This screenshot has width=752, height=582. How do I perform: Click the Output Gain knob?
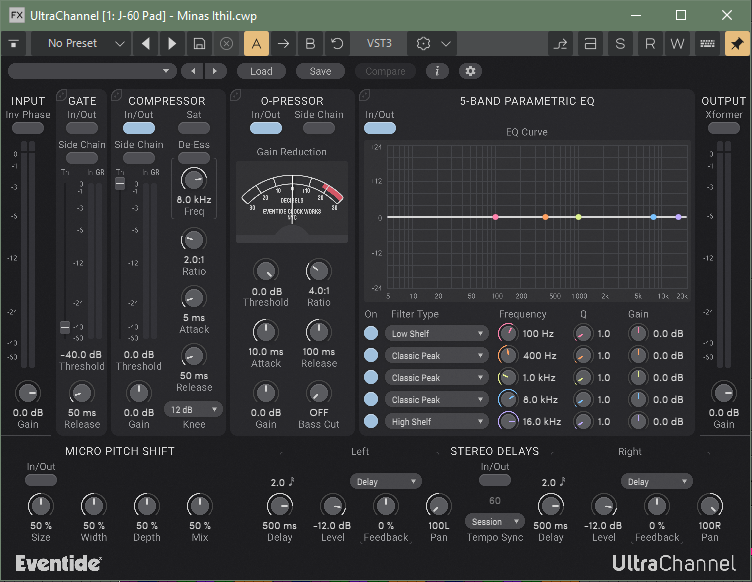pos(723,393)
